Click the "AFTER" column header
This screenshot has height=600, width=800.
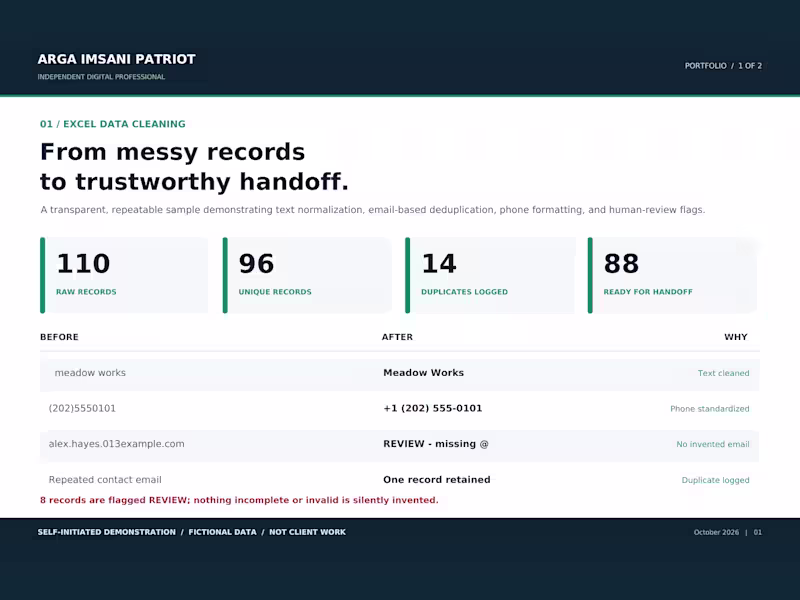pos(397,337)
